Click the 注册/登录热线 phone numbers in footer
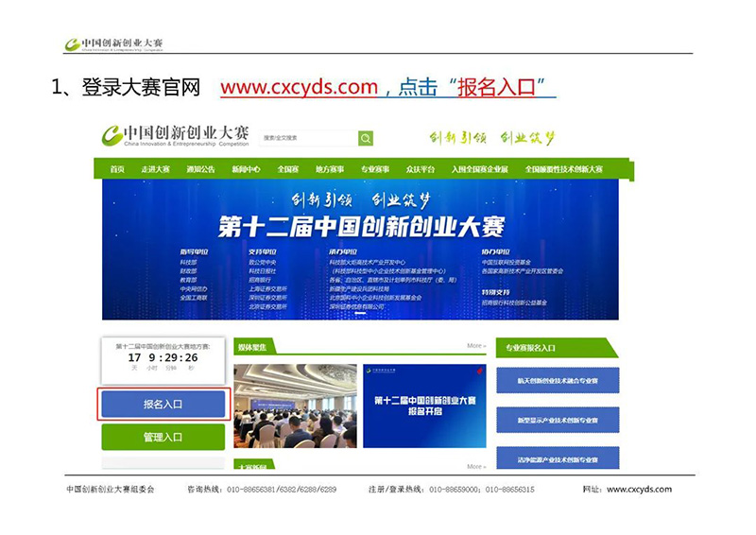This screenshot has width=756, height=535. point(482,490)
